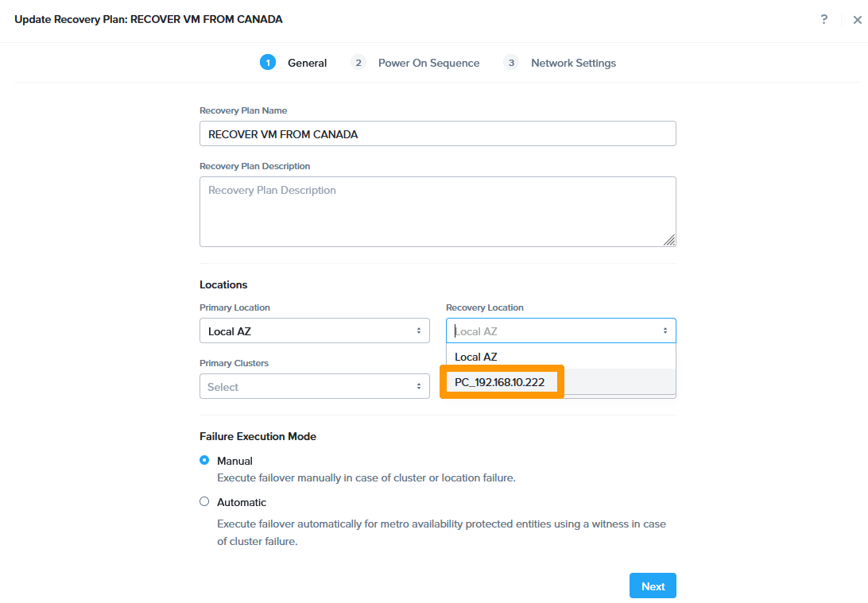This screenshot has height=603, width=868.
Task: Click the step 3 number circle icon
Action: pyautogui.click(x=512, y=63)
